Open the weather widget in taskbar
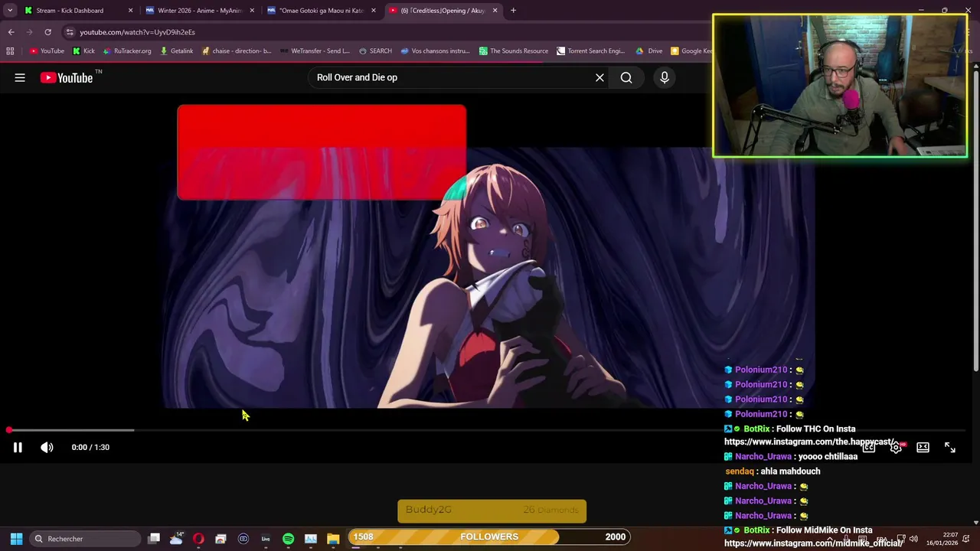 coord(176,539)
